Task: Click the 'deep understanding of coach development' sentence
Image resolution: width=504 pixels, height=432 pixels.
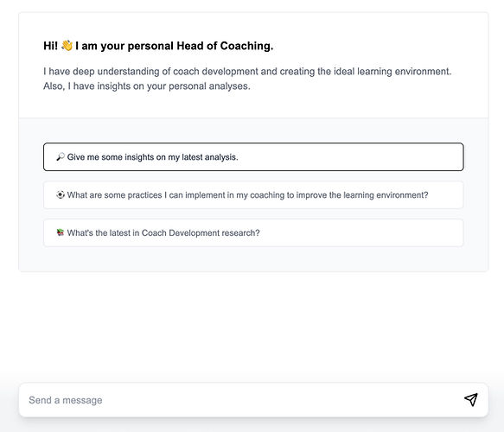Action: (x=247, y=72)
